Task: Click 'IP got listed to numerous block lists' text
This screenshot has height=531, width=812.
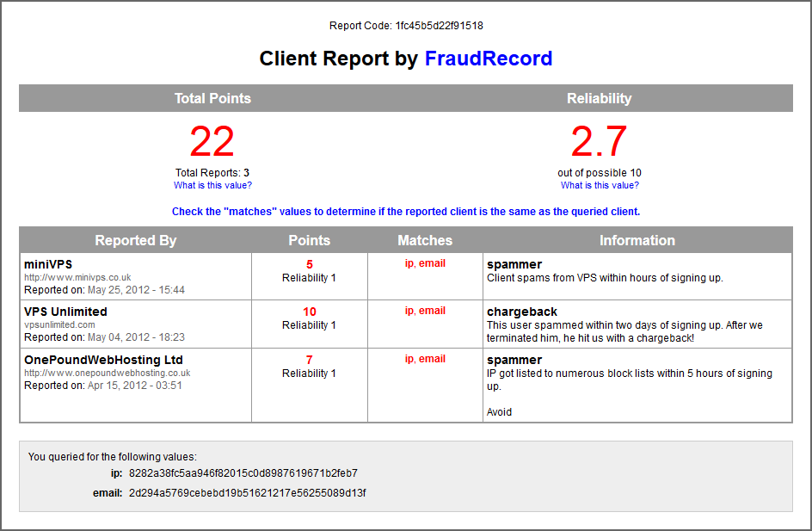Action: click(629, 380)
